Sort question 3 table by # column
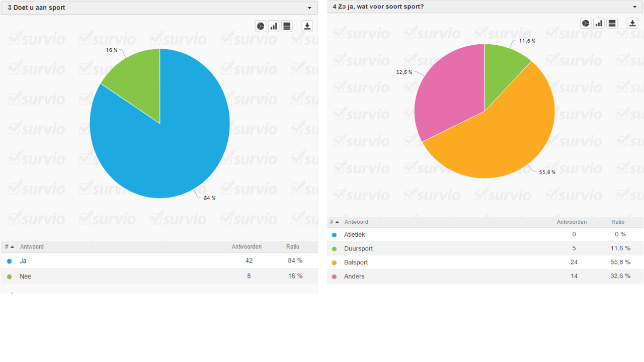This screenshot has height=362, width=644. coord(9,247)
